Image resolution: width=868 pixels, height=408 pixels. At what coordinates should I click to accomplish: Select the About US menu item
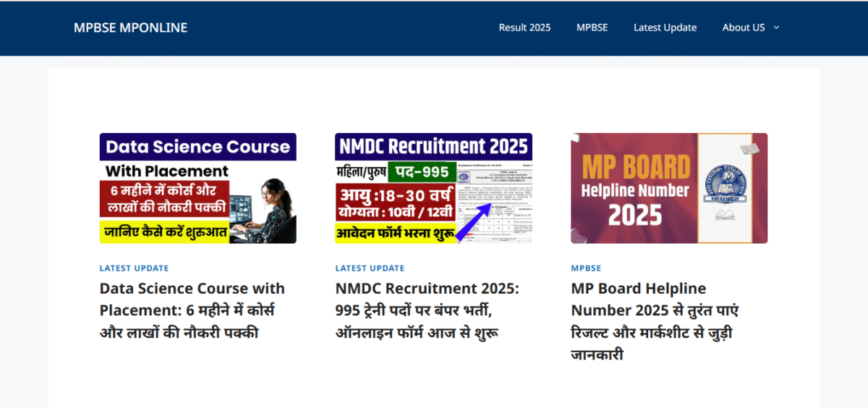point(743,27)
